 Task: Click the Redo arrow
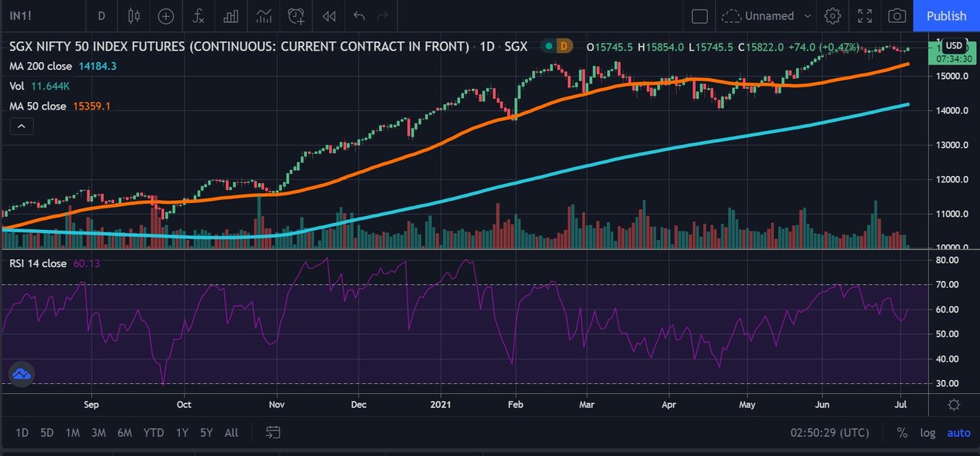[383, 15]
